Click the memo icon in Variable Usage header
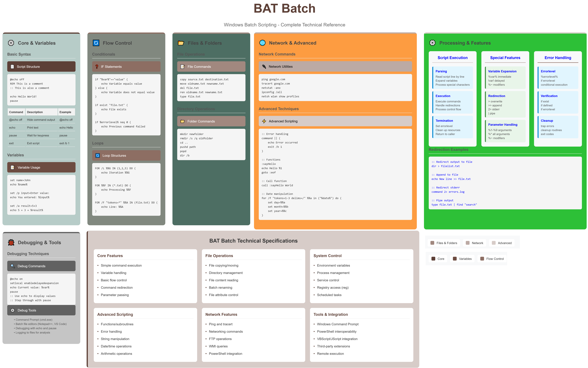 12,167
